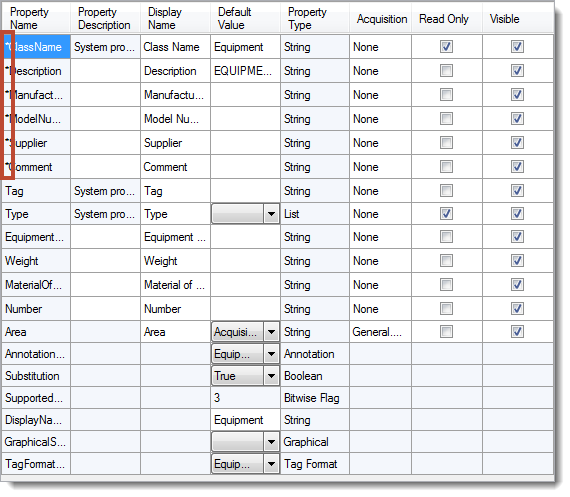The height and width of the screenshot is (497, 570).
Task: Expand the Substitution True dropdown
Action: (x=271, y=376)
